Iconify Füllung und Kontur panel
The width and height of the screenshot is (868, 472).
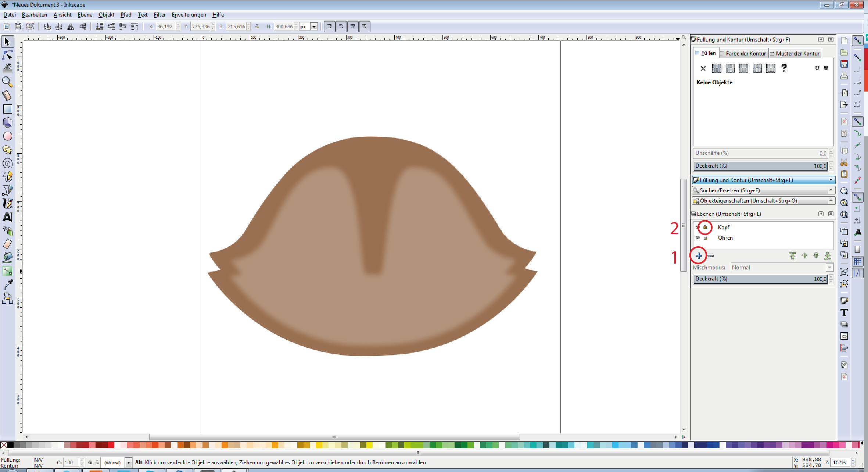(821, 39)
